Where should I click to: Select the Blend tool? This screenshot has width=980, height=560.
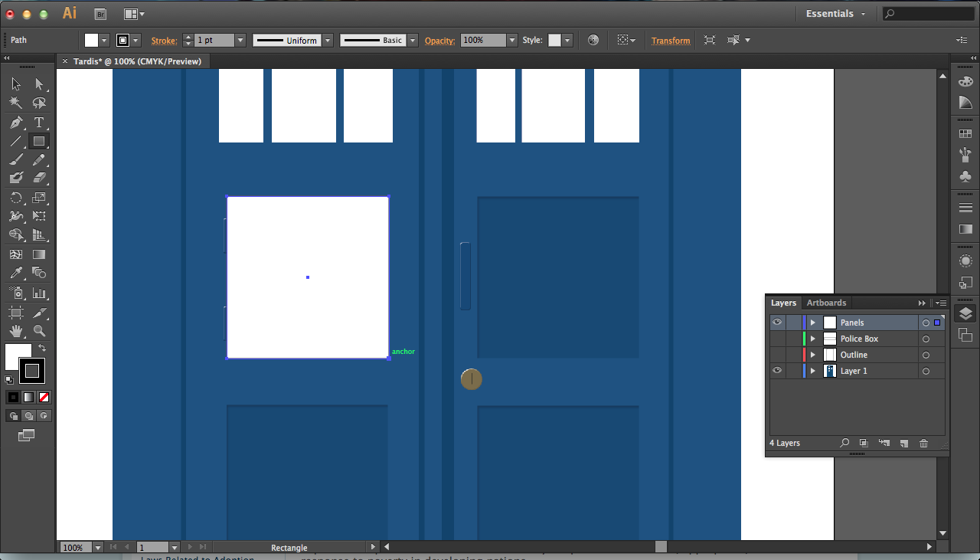(x=40, y=273)
